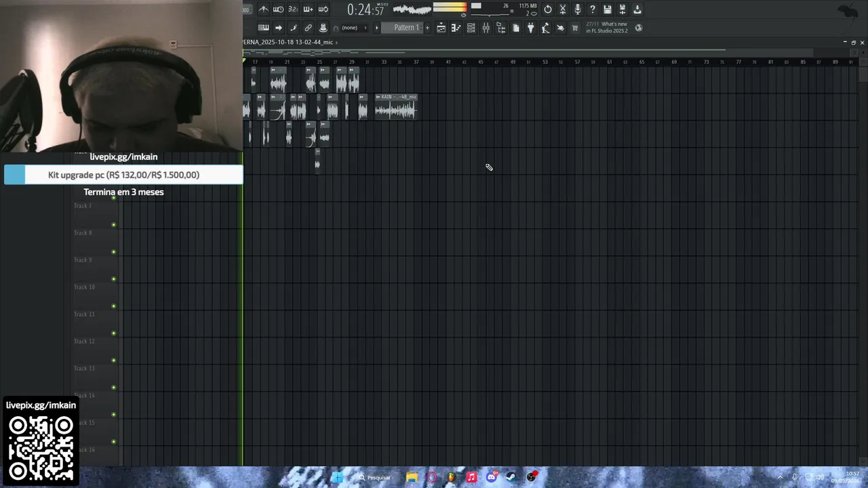This screenshot has height=488, width=868.
Task: Click the output waveform oscilloscope display
Action: pos(412,9)
